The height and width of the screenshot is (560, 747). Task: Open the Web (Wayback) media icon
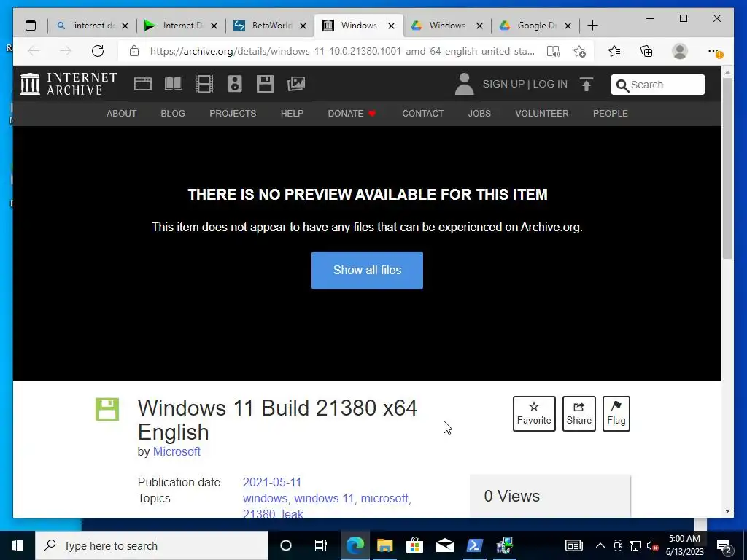pos(142,84)
